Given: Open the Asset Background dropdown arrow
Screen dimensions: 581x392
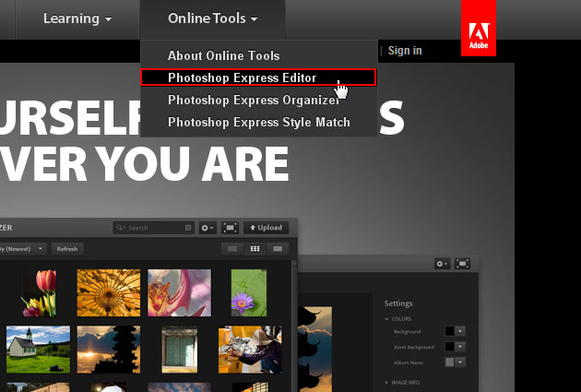Looking at the screenshot, I should 460,347.
